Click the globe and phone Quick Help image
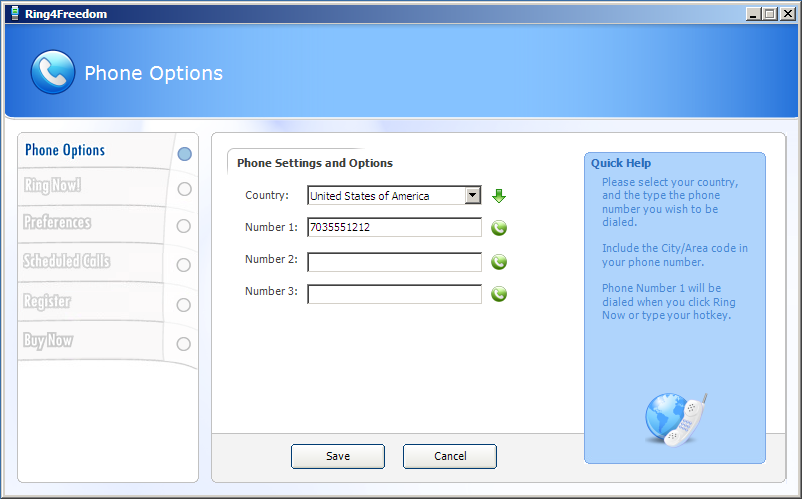802x499 pixels. point(676,419)
